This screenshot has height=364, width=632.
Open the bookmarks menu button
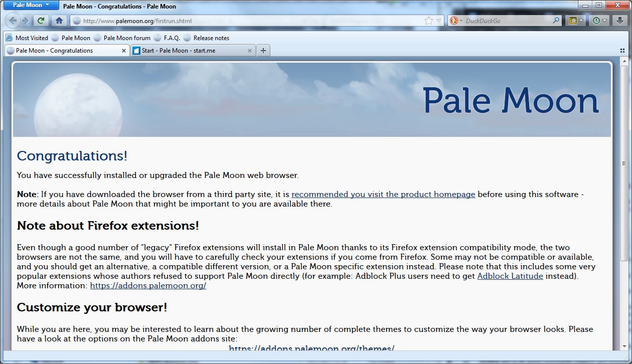coord(572,21)
